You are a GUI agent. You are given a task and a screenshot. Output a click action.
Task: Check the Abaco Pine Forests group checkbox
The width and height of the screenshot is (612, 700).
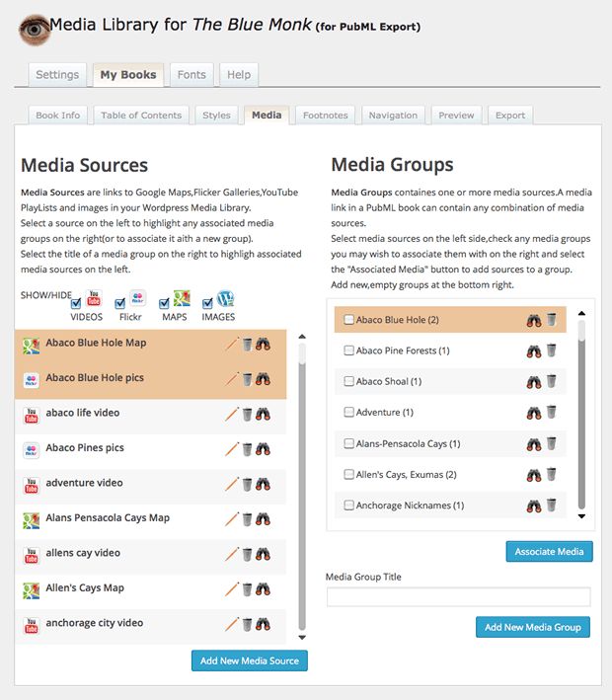coord(348,351)
